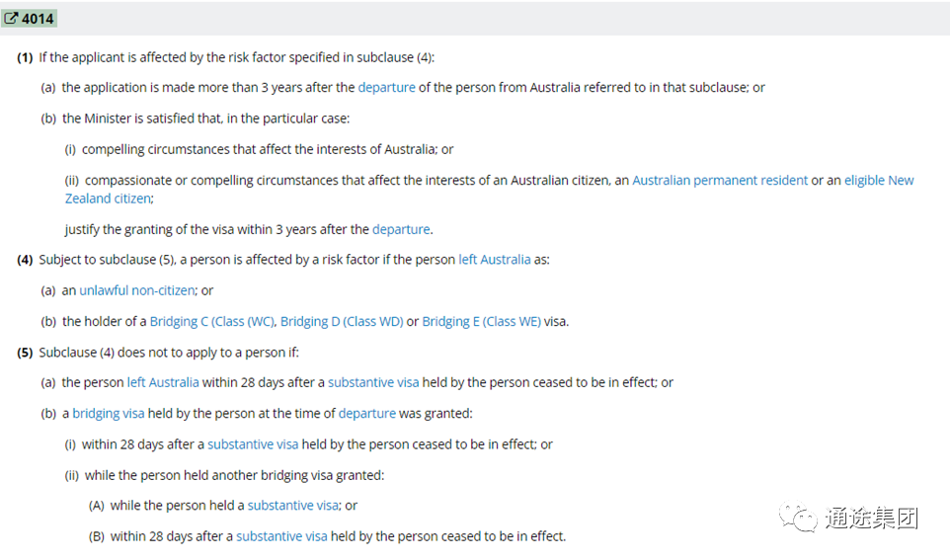Open the 'eligible New Zealand citizen' link
Viewport: 950px width, 560px height.
(x=489, y=189)
